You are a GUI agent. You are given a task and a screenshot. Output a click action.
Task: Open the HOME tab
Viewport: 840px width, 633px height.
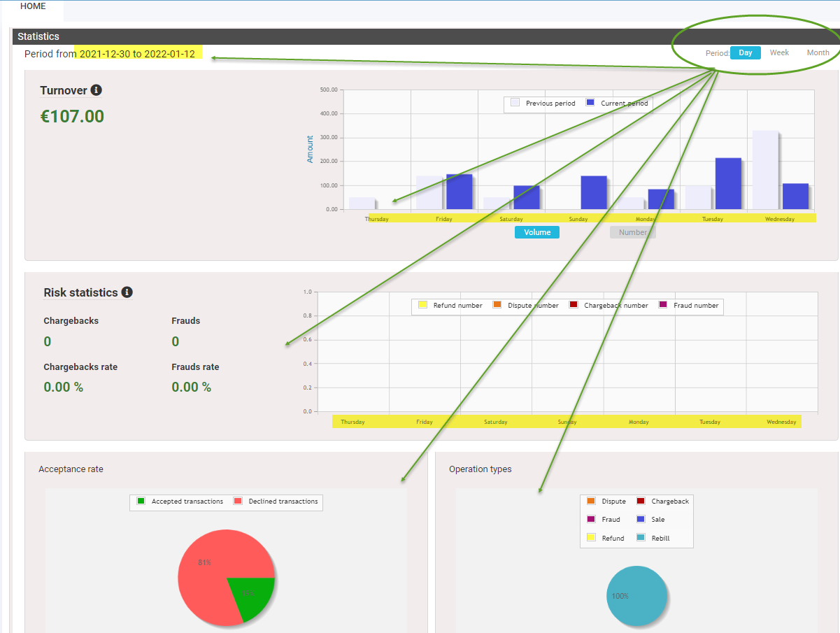[x=32, y=6]
